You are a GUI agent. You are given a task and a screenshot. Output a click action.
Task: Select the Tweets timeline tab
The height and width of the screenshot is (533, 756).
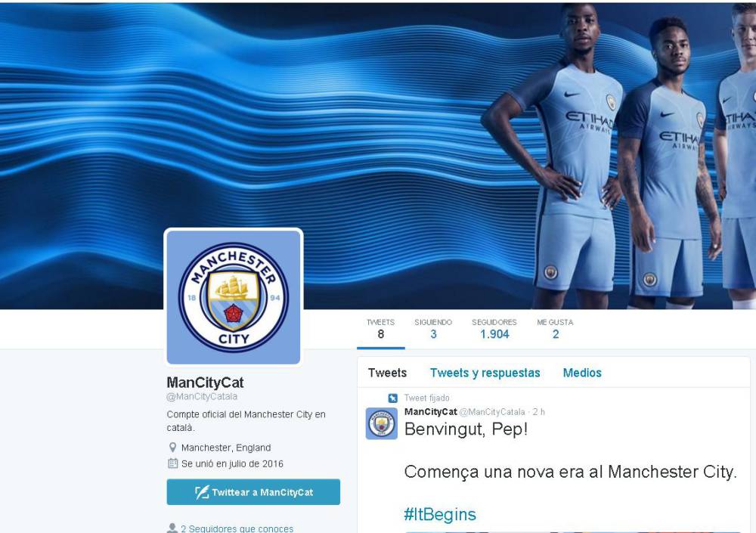(x=387, y=373)
